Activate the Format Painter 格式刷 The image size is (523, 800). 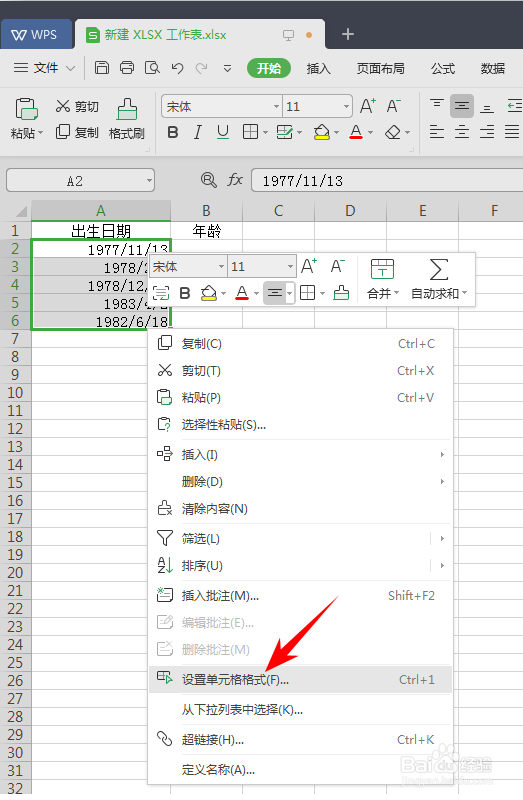[127, 118]
